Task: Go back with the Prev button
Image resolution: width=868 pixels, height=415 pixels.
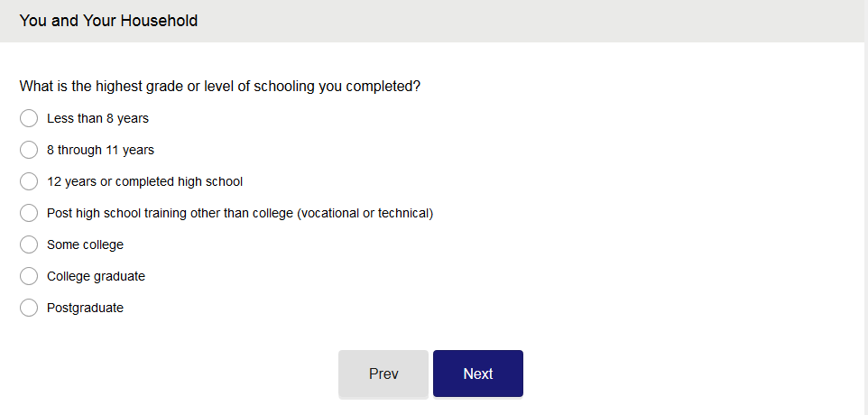Action: click(x=383, y=373)
